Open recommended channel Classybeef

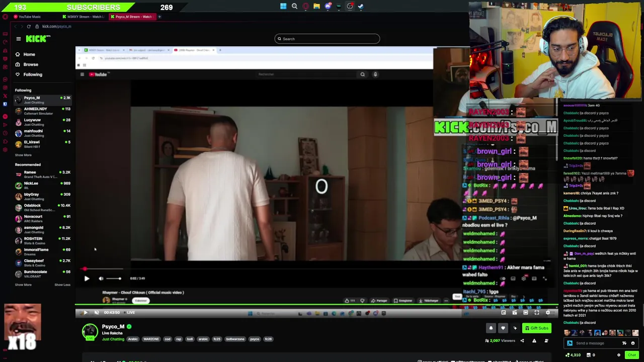click(x=43, y=263)
